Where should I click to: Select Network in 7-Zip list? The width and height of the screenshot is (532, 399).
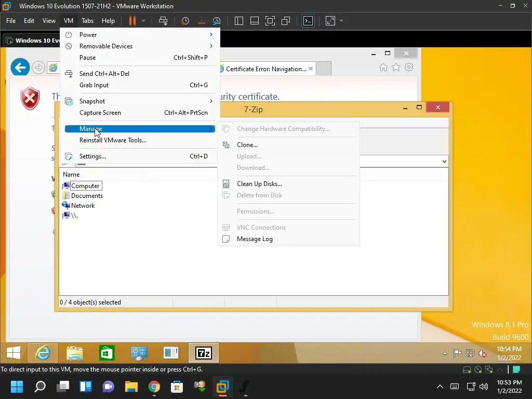point(78,206)
